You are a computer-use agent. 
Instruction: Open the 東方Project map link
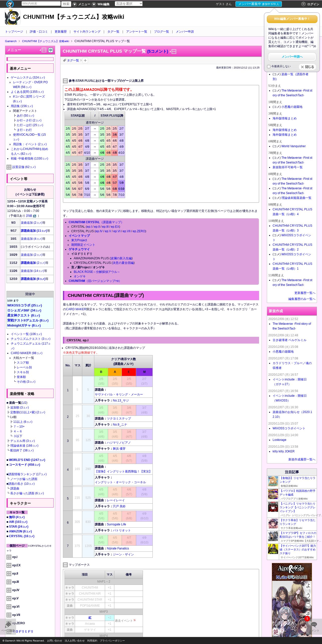coord(79,240)
